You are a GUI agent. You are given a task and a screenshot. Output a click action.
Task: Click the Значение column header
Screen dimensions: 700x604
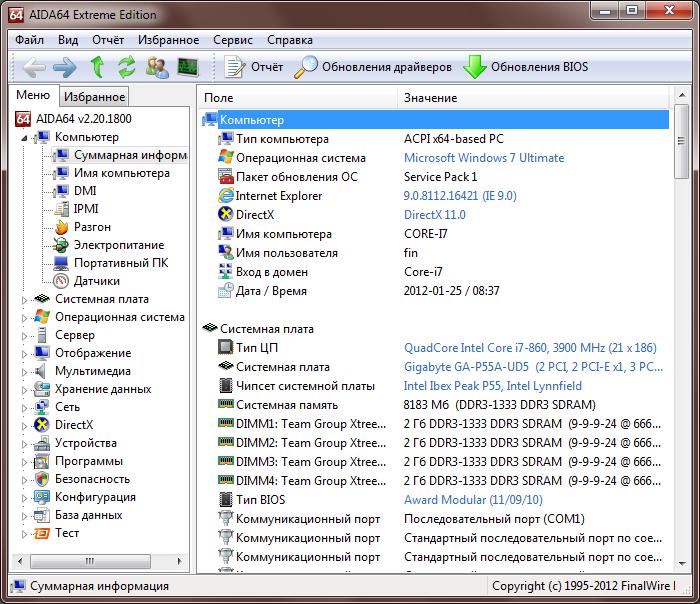[x=533, y=98]
